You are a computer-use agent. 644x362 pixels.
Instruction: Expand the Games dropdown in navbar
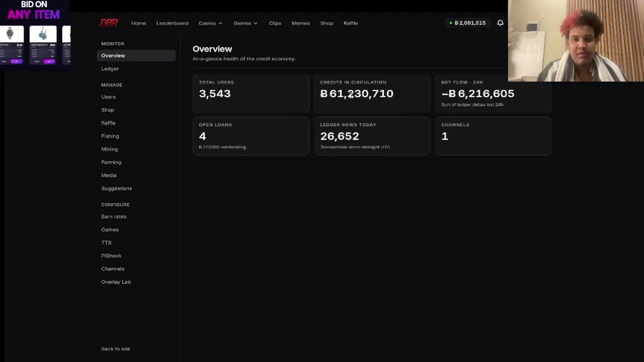click(246, 23)
